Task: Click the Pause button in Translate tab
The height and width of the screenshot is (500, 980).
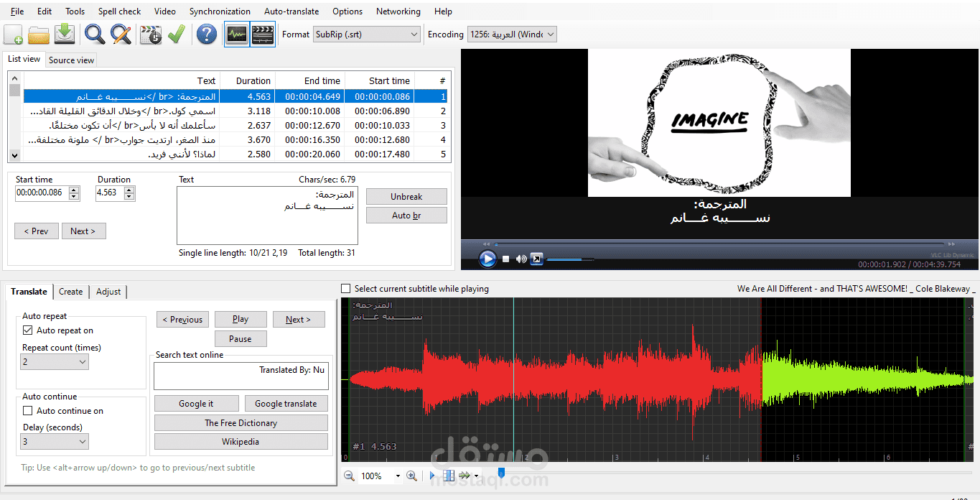Action: (241, 338)
